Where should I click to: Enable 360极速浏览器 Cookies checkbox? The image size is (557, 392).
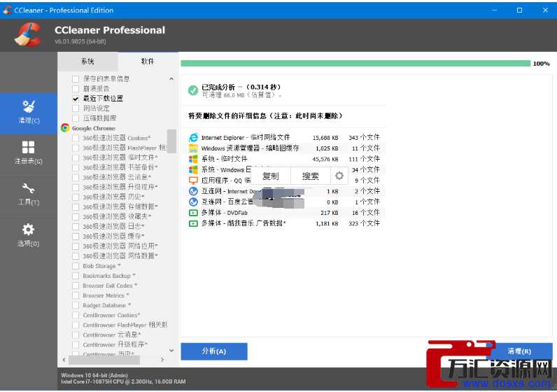pos(76,138)
